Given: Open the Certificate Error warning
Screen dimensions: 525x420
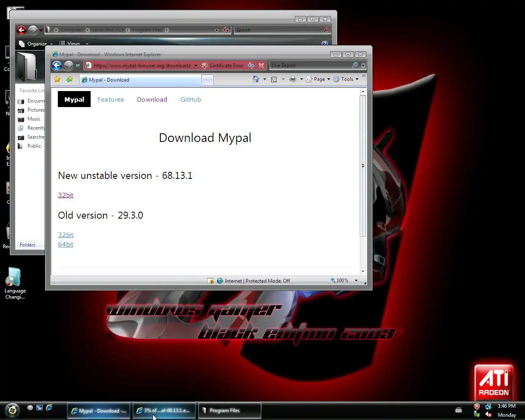Looking at the screenshot, I should [x=223, y=66].
